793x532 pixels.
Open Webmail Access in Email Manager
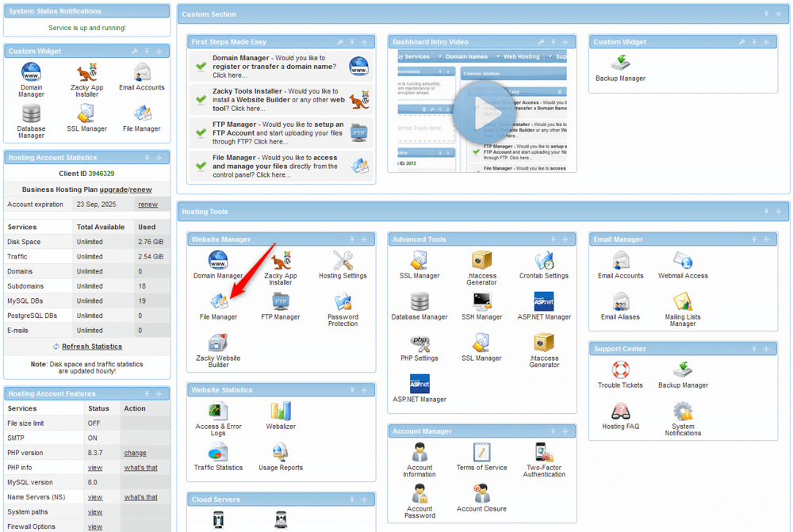(x=683, y=262)
